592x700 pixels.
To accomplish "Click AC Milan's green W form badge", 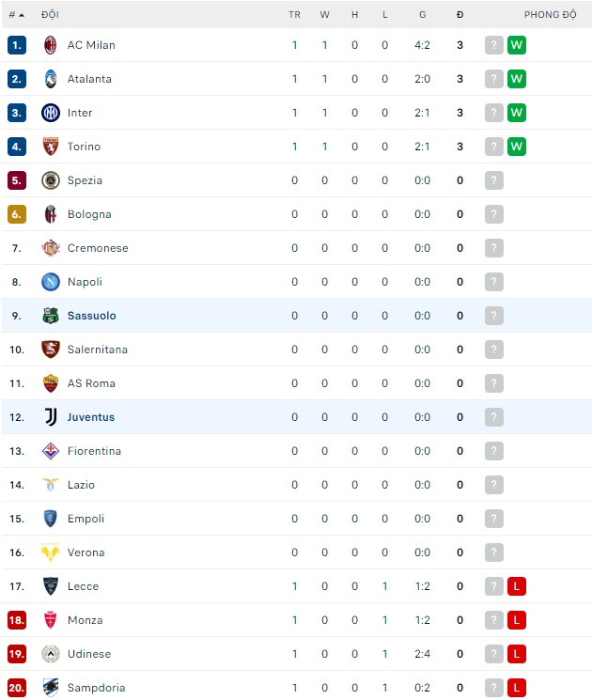I will (516, 45).
